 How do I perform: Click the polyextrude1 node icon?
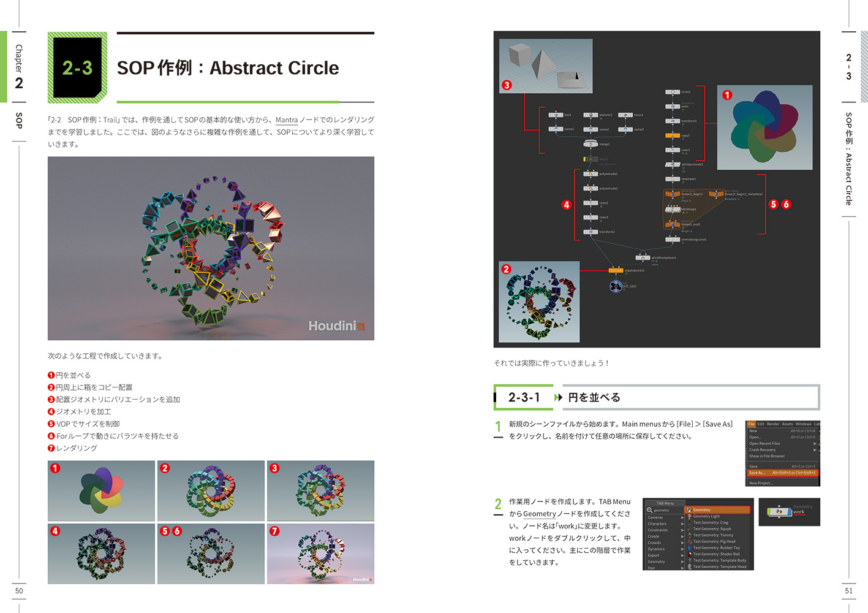coord(591,174)
